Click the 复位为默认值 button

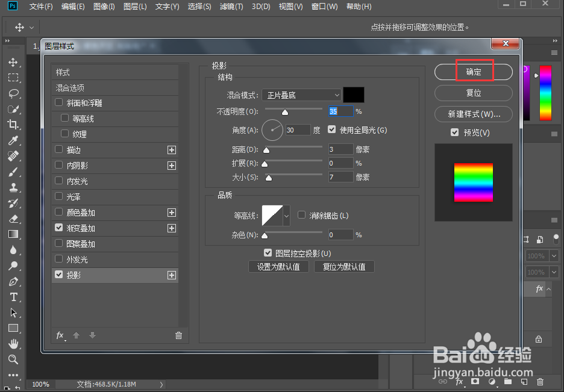[344, 267]
